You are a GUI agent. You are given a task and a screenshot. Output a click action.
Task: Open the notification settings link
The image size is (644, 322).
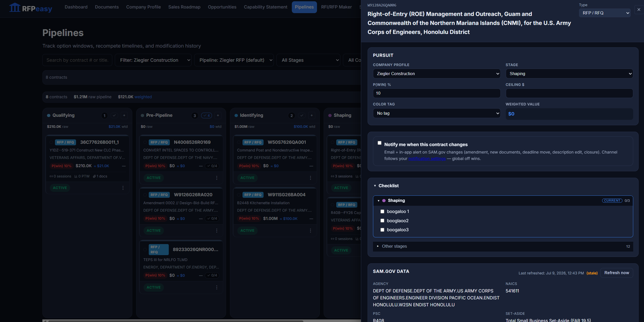tap(427, 159)
